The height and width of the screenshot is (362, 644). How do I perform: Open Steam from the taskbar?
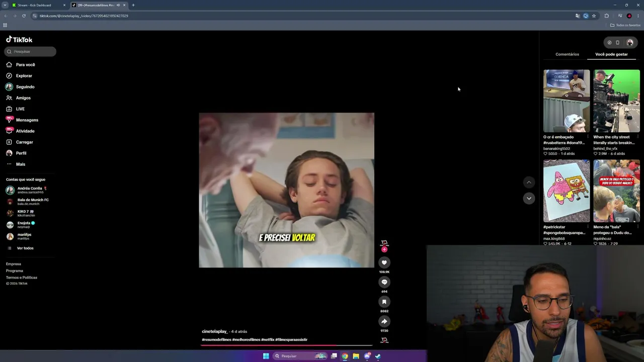coord(378,356)
